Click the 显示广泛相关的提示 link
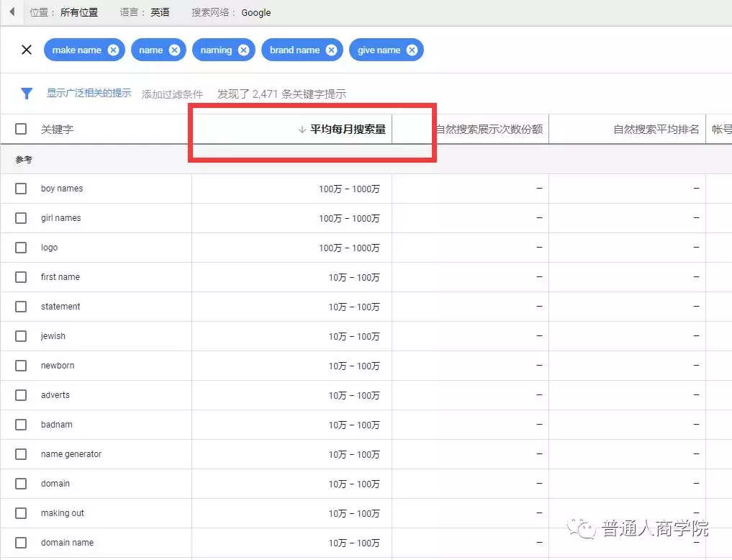This screenshot has height=560, width=732. point(89,94)
